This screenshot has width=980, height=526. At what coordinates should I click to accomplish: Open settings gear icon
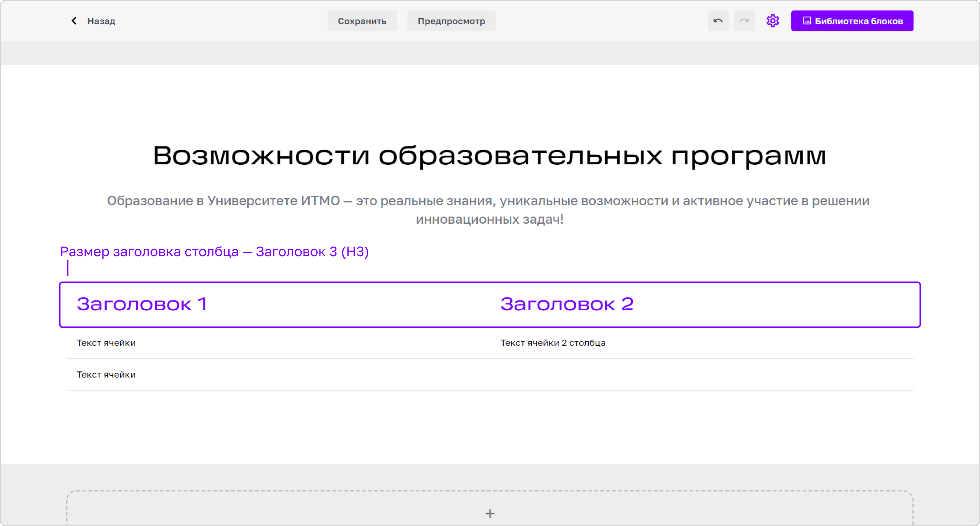[773, 21]
